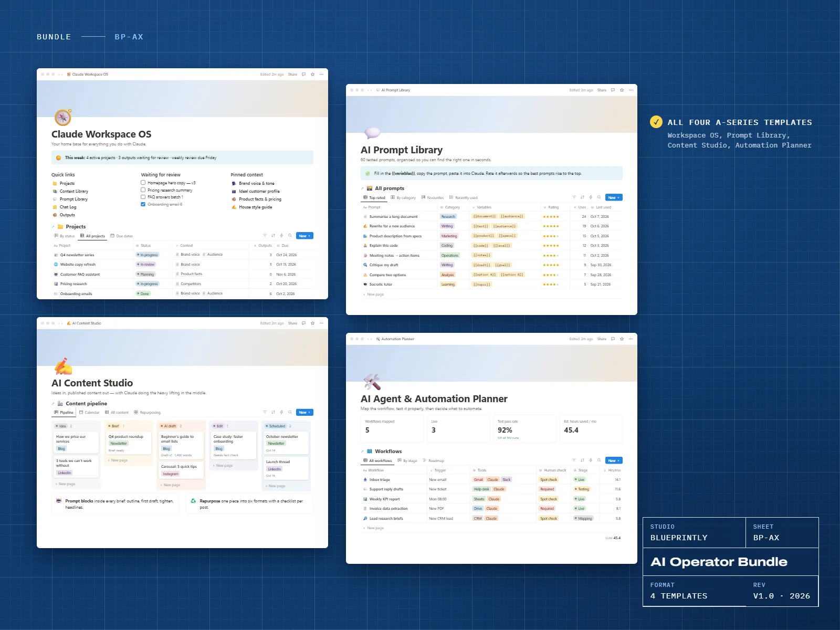Star the Claude Workspace OS page as favorite
Viewport: 840px width, 630px height.
tap(312, 75)
